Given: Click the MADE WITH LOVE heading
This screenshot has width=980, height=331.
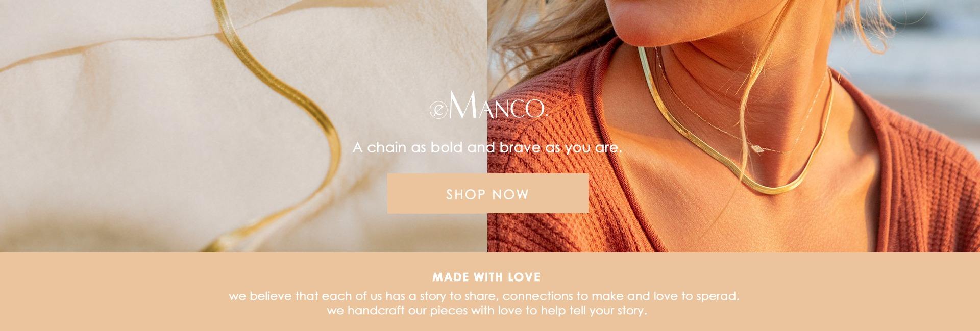Looking at the screenshot, I should (x=486, y=277).
